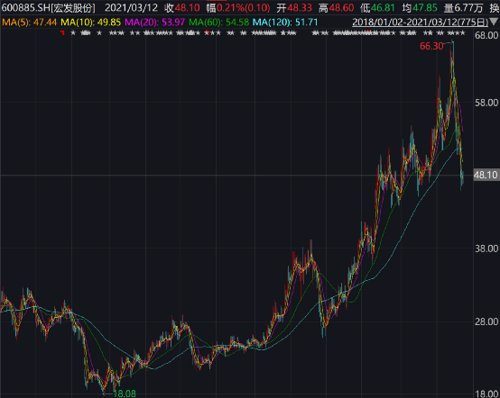
Task: Click the red flag marker at top-left of chart
Action: coord(62,33)
